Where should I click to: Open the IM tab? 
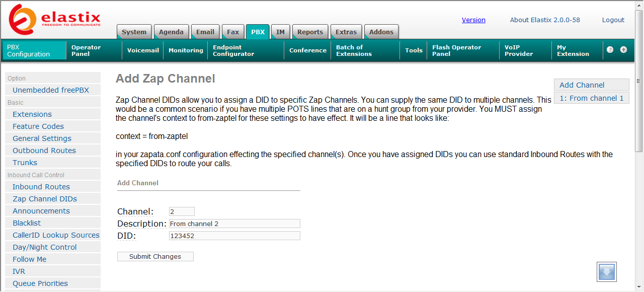click(x=280, y=32)
